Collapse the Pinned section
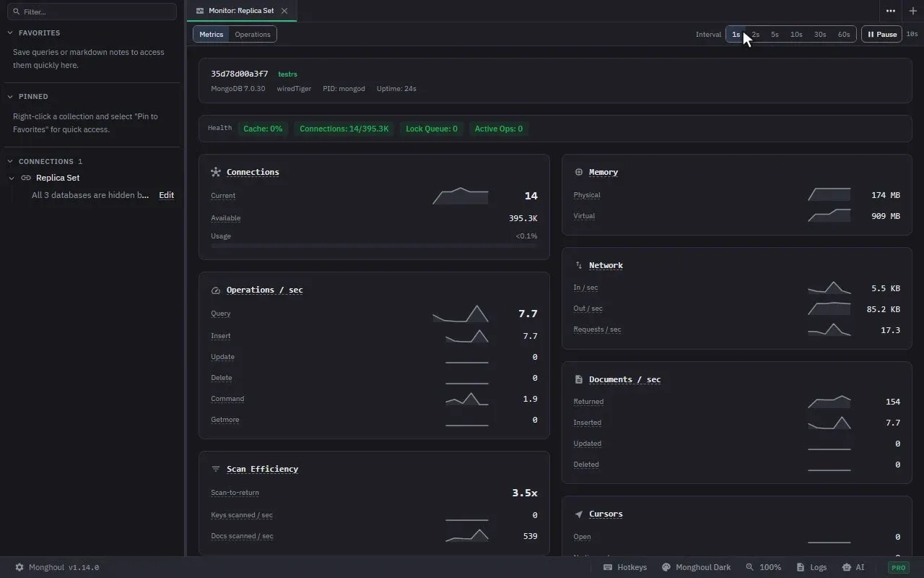Screen dimensions: 924x578 click(x=11, y=96)
